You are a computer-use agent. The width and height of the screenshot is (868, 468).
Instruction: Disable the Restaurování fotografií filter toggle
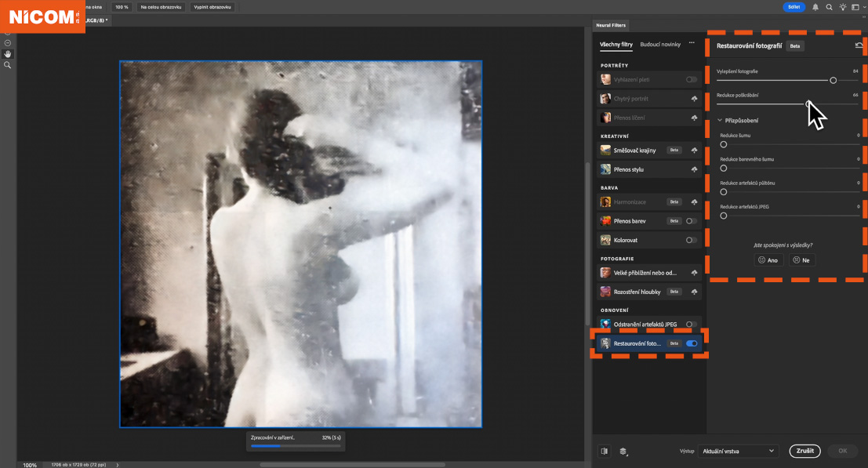(692, 343)
